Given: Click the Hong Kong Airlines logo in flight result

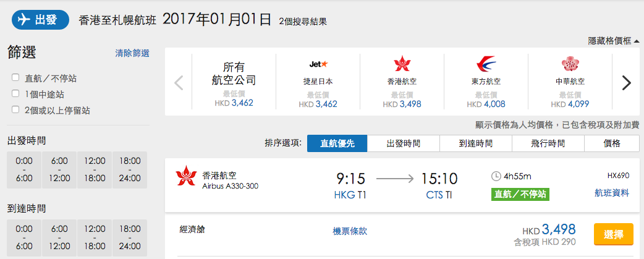Looking at the screenshot, I should (186, 176).
